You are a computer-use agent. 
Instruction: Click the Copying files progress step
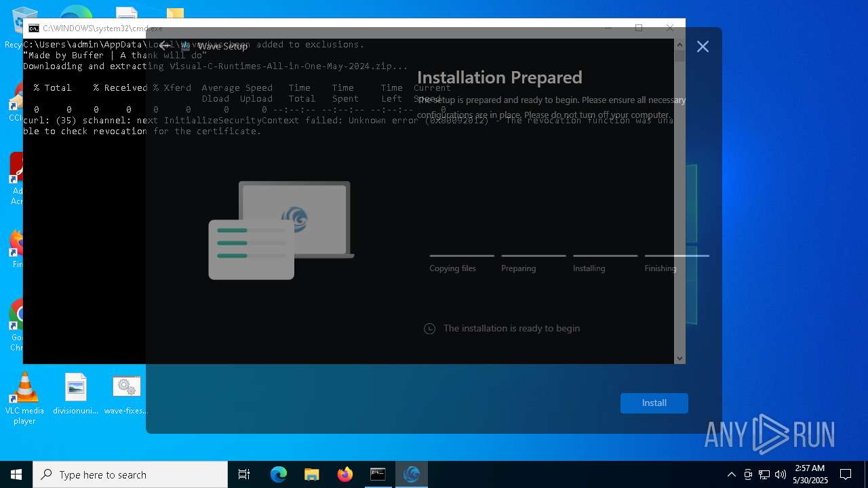point(461,264)
